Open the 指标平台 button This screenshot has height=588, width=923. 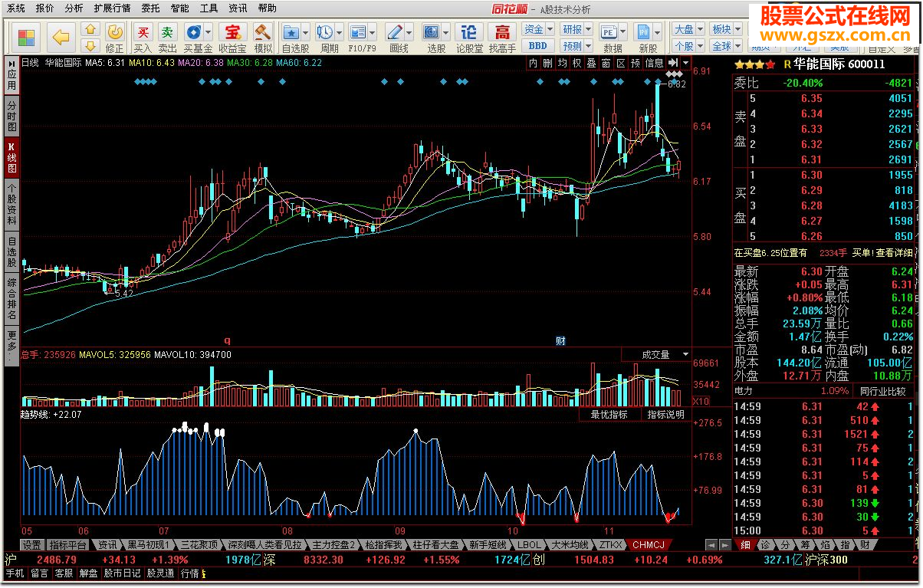point(68,544)
